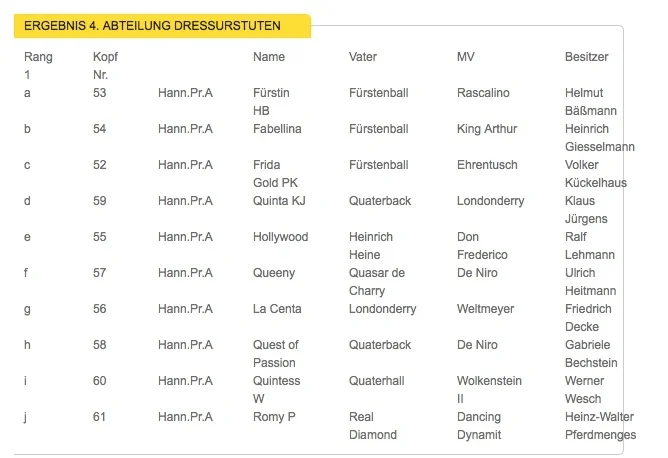This screenshot has width=668, height=458.
Task: Select dam sire King Arthur
Action: (487, 129)
